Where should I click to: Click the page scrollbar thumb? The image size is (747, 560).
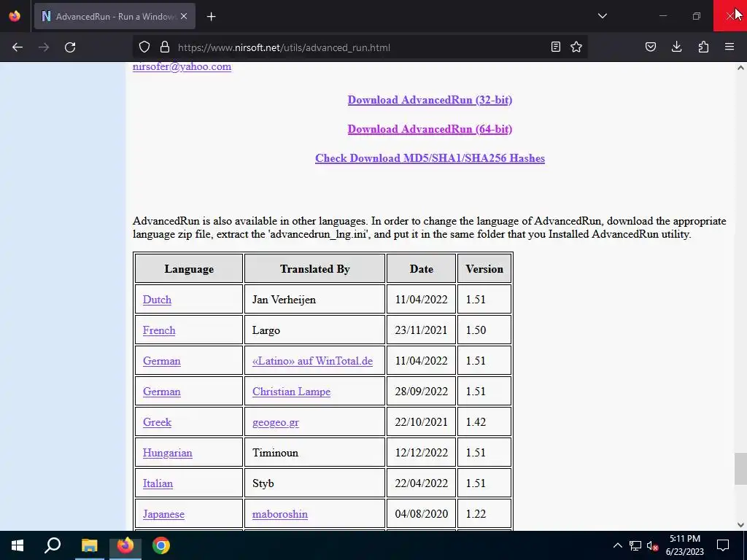[x=740, y=469]
